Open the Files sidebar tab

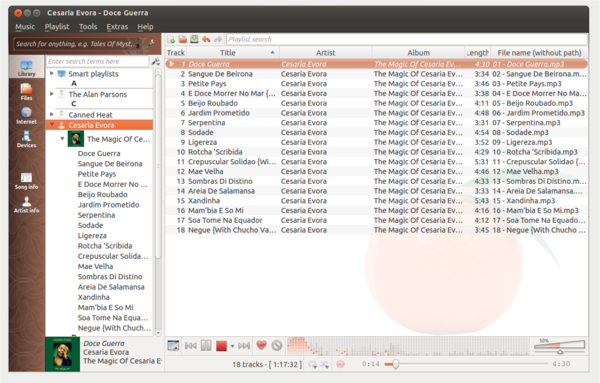pos(26,92)
